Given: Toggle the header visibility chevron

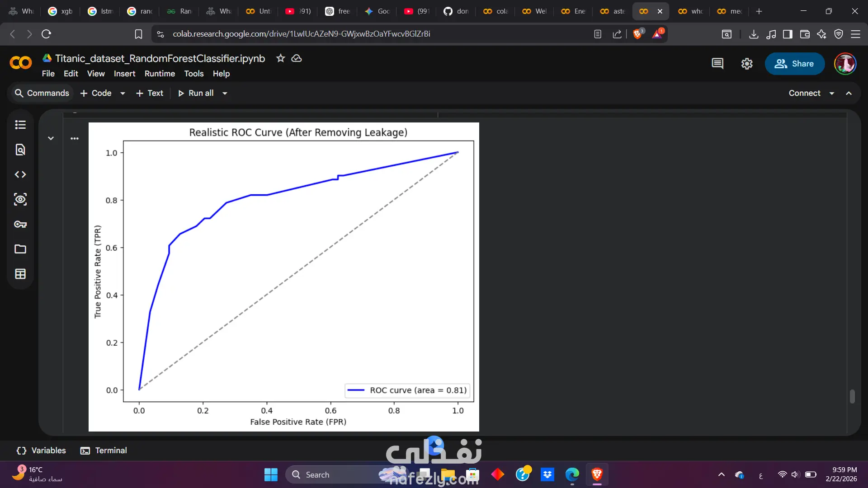Looking at the screenshot, I should pyautogui.click(x=849, y=93).
